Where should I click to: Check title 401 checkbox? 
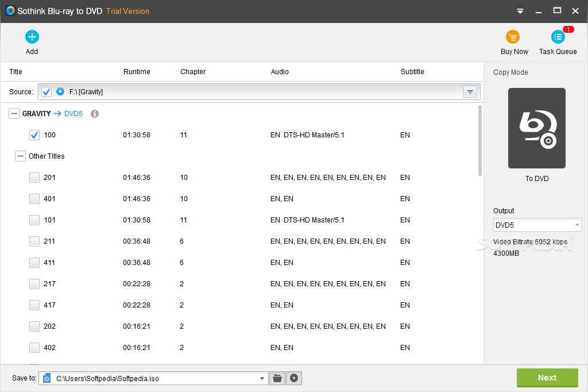point(34,199)
